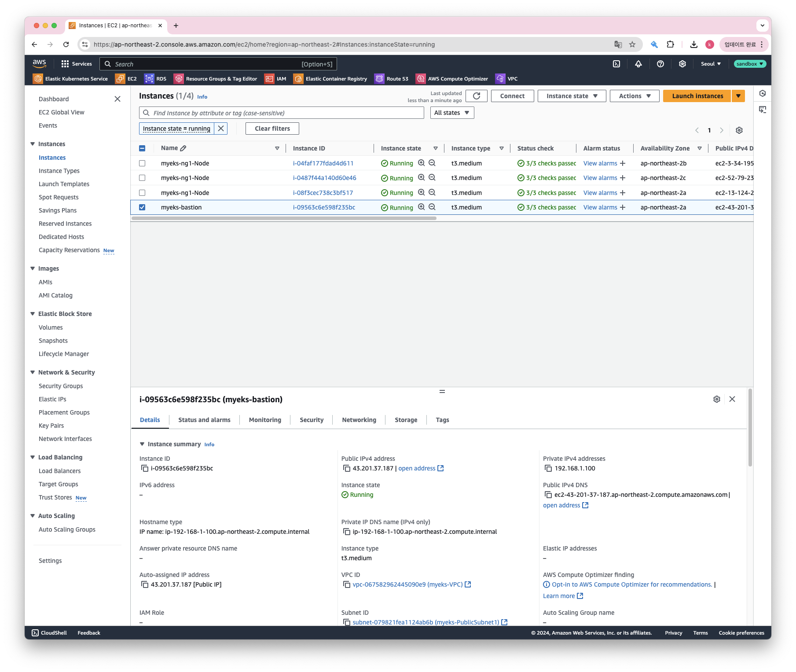Open the sandbox account menu
The height and width of the screenshot is (672, 796).
pos(750,64)
